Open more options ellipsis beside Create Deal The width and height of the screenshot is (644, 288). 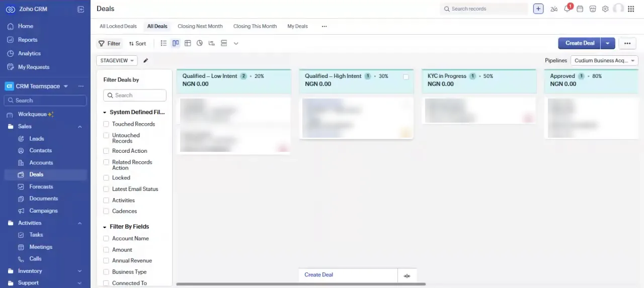(x=627, y=43)
